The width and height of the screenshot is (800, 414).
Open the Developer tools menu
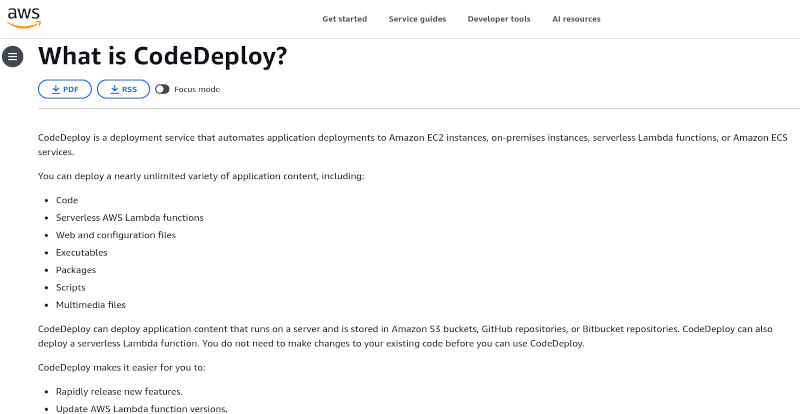point(499,19)
